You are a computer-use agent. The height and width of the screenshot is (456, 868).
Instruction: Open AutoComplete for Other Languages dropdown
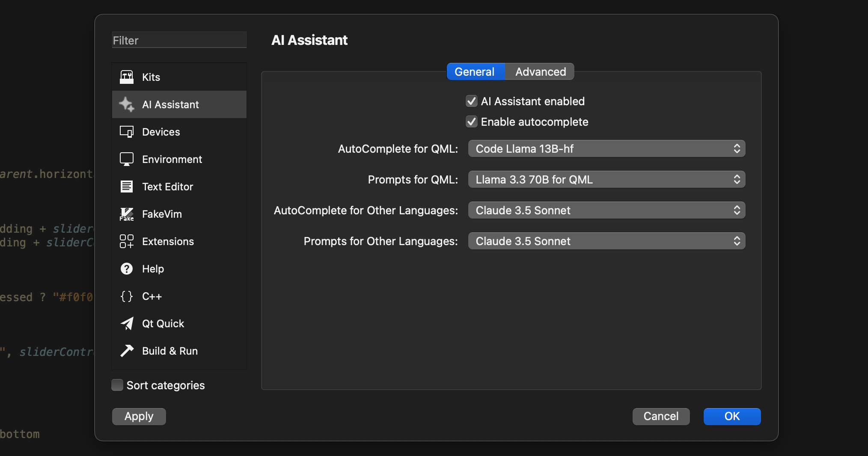click(x=606, y=210)
